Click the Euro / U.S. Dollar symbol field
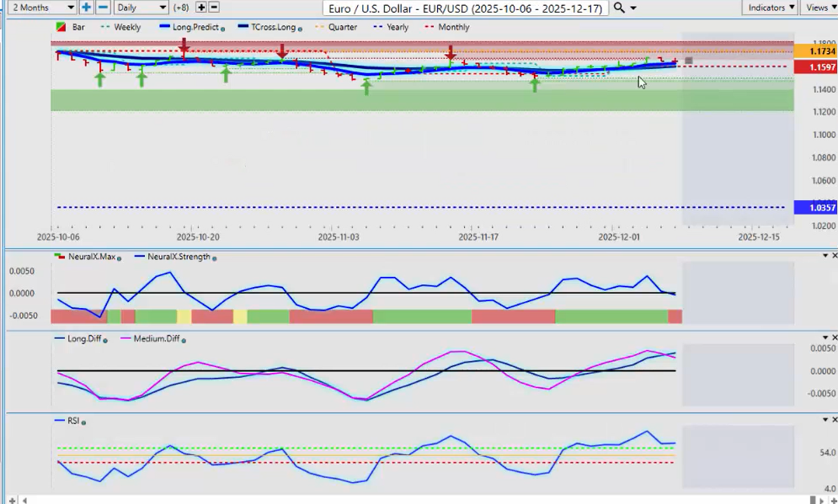 coord(465,8)
